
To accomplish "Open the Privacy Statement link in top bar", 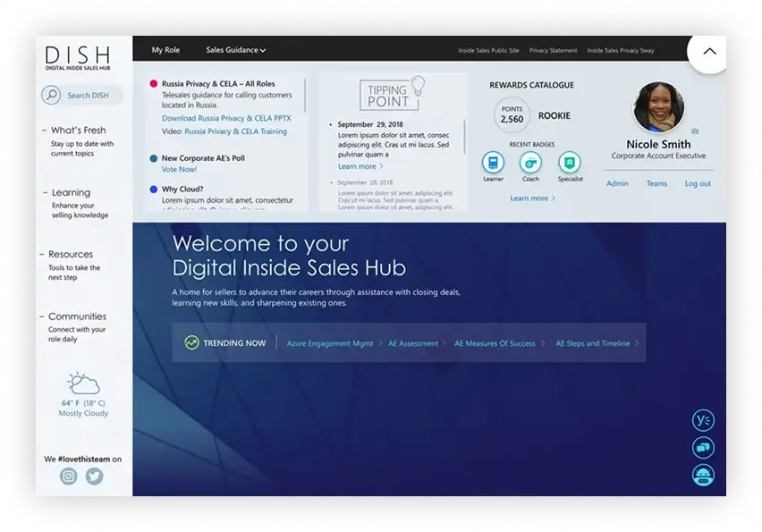I will pos(553,51).
